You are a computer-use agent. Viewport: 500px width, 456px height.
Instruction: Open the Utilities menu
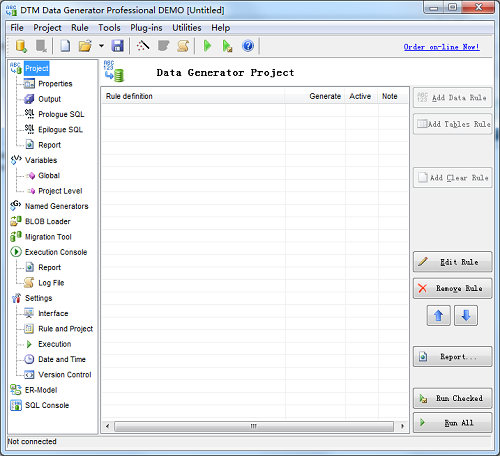point(187,28)
